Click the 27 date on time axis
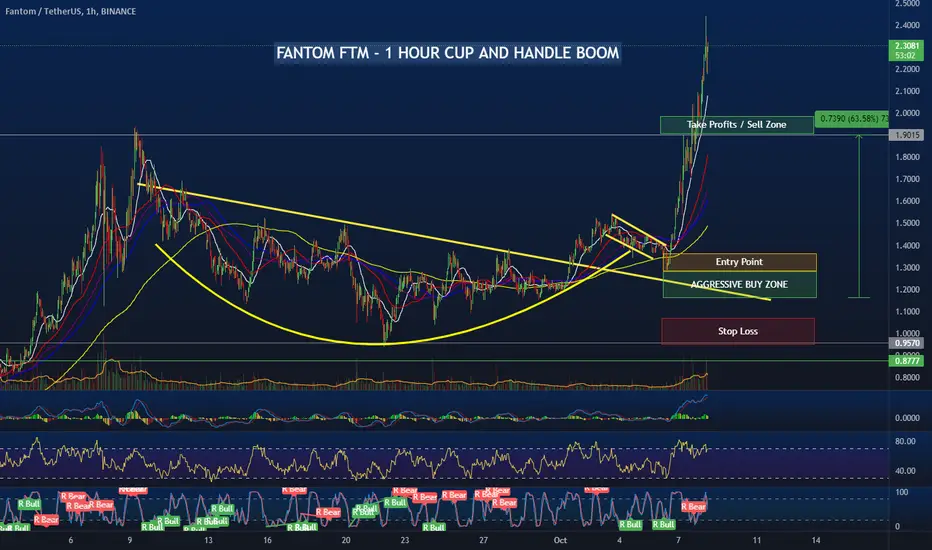 [483, 540]
